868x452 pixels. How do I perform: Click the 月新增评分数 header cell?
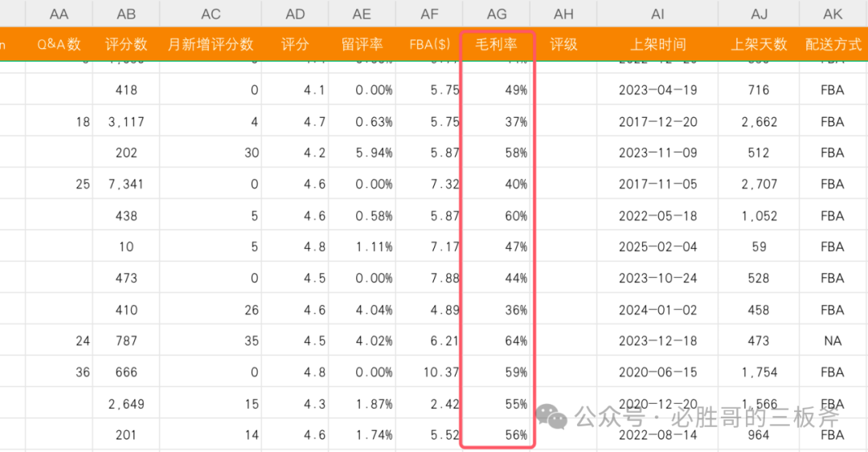(211, 44)
